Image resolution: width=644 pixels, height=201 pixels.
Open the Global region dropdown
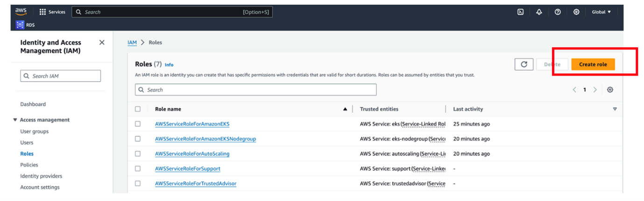click(601, 12)
